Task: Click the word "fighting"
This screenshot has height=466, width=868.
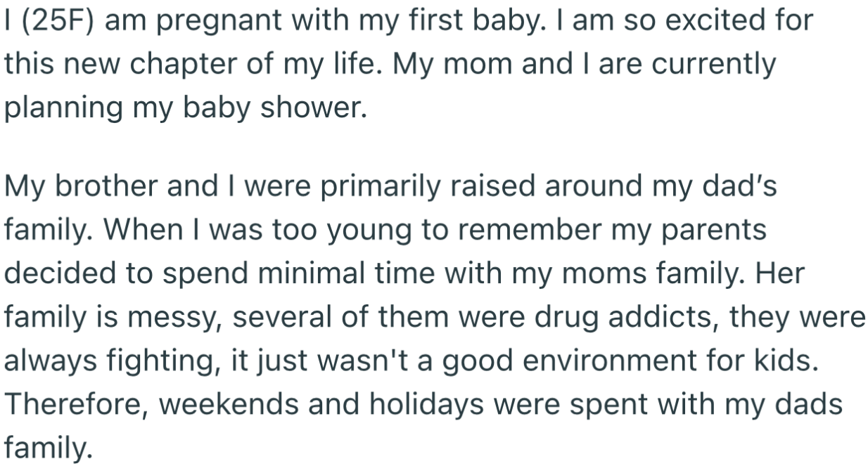Action: [x=148, y=361]
